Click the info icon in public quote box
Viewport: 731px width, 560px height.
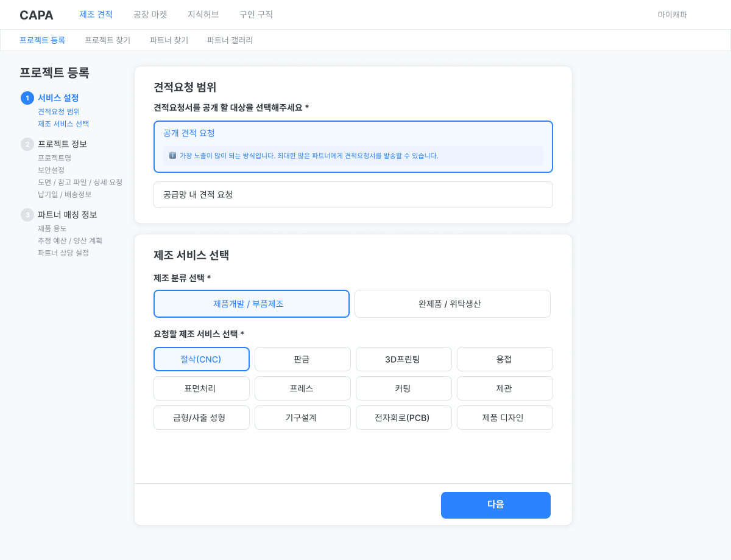pyautogui.click(x=172, y=156)
